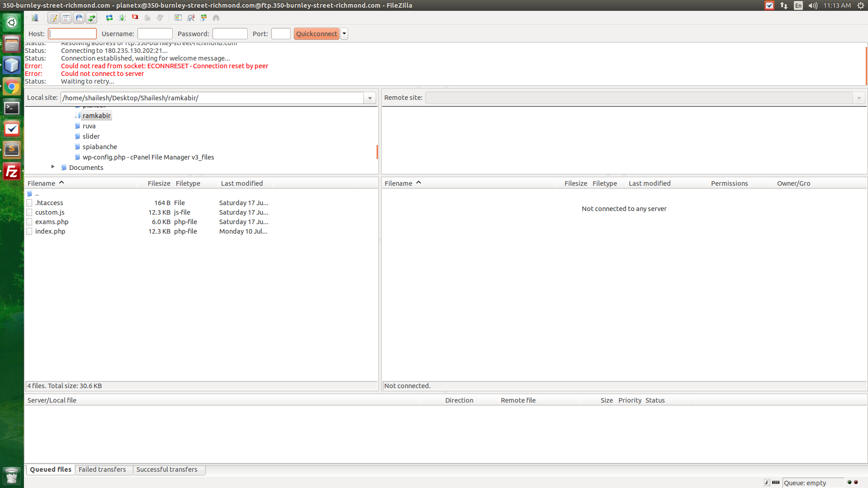
Task: Toggle synchronized browsing icon
Action: pos(203,18)
